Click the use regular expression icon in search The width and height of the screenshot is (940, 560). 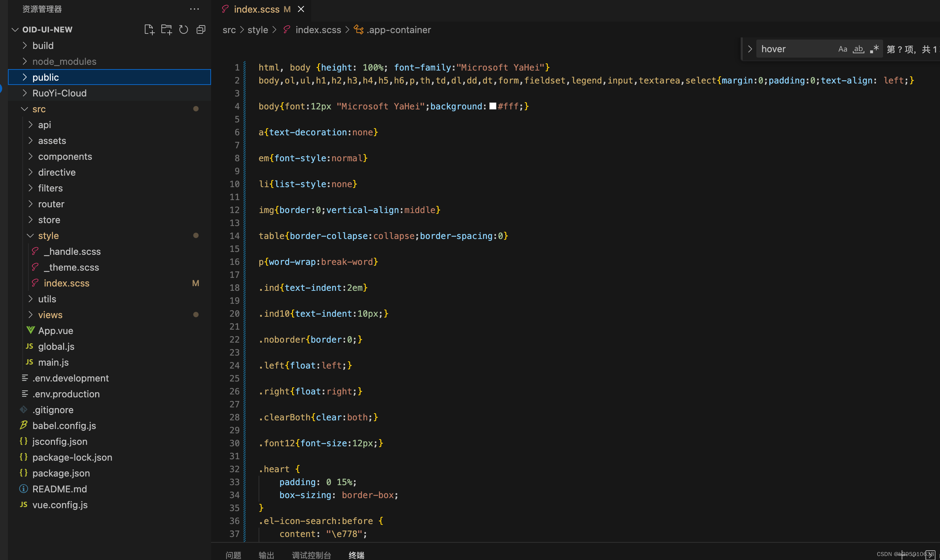874,49
